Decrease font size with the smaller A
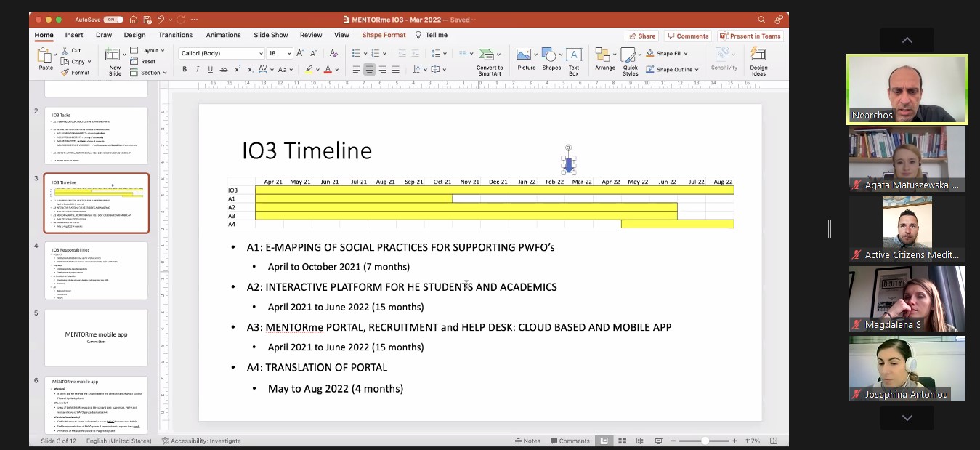This screenshot has width=980, height=450. [313, 53]
